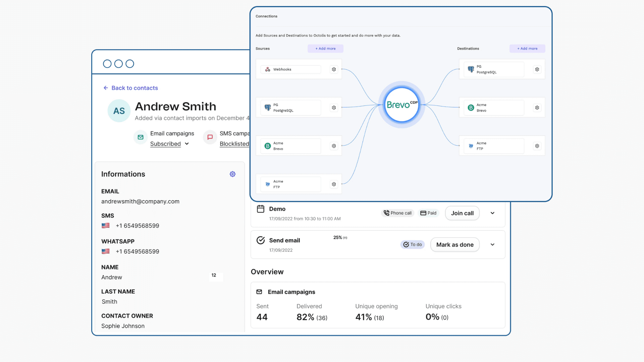Open settings gear for Acme FTP source
Screen dimensions: 644x362
(x=334, y=184)
